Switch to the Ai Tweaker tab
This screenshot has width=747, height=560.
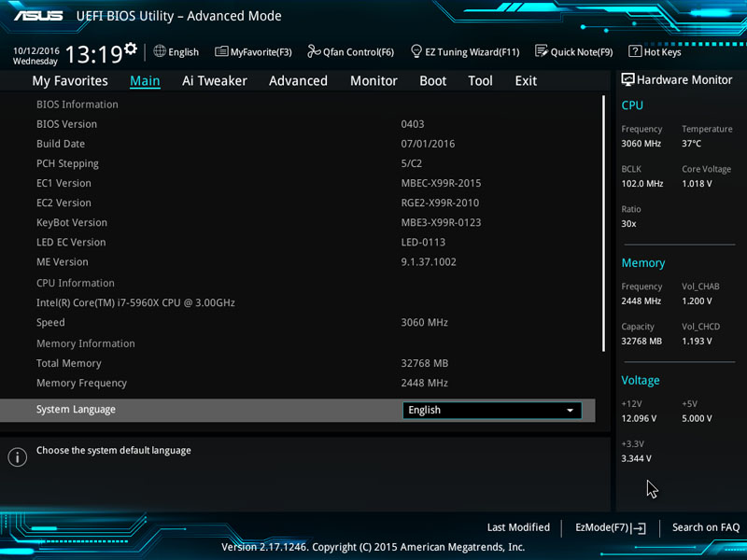coord(215,81)
